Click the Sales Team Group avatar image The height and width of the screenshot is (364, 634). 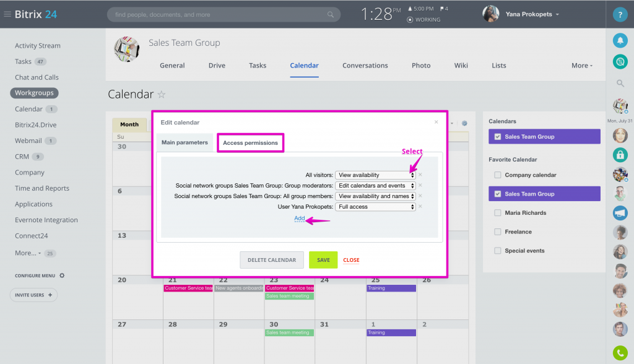pyautogui.click(x=127, y=50)
